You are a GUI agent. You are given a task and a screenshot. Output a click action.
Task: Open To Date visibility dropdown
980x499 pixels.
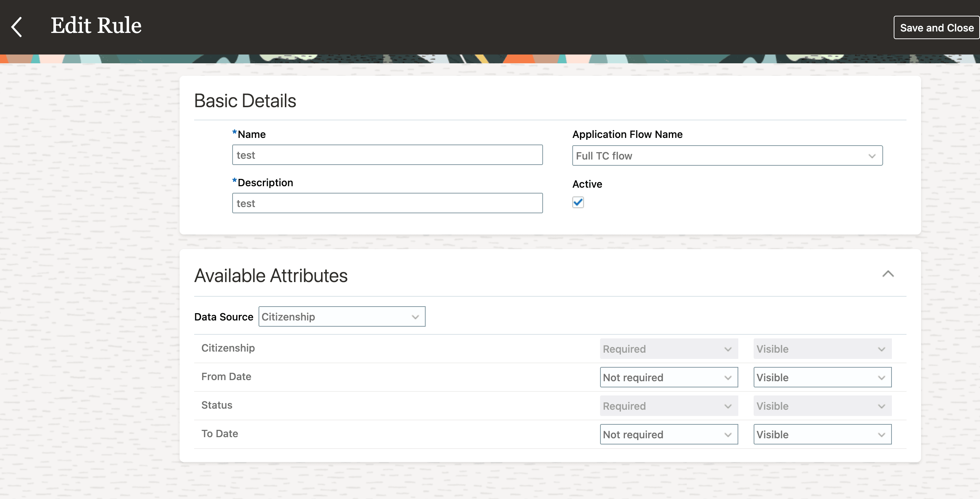coord(822,434)
